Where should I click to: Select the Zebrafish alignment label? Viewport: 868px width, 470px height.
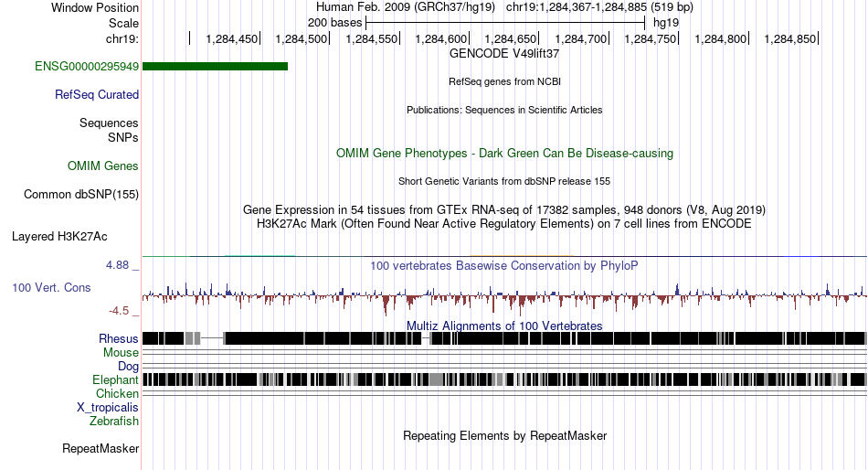tap(114, 422)
